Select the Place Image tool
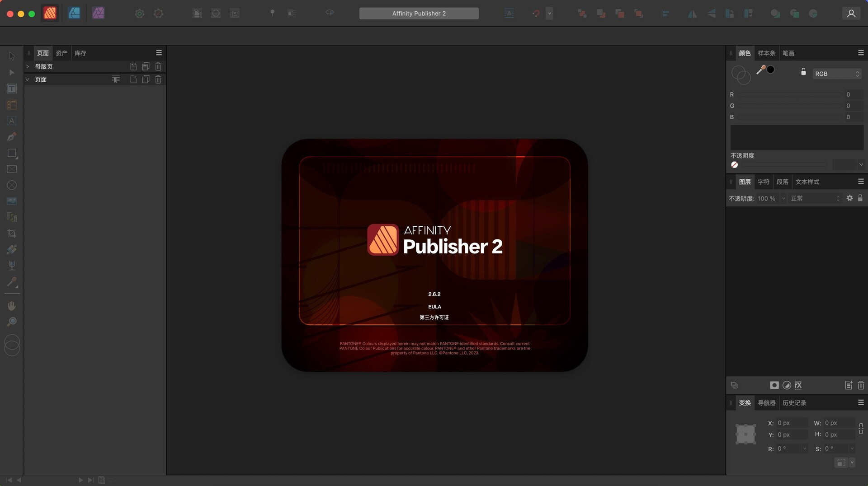Screen dimensions: 868x486 coord(12,201)
